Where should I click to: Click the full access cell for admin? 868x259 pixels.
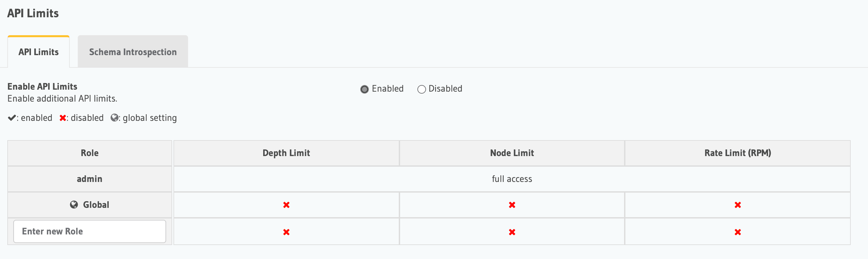(x=512, y=179)
